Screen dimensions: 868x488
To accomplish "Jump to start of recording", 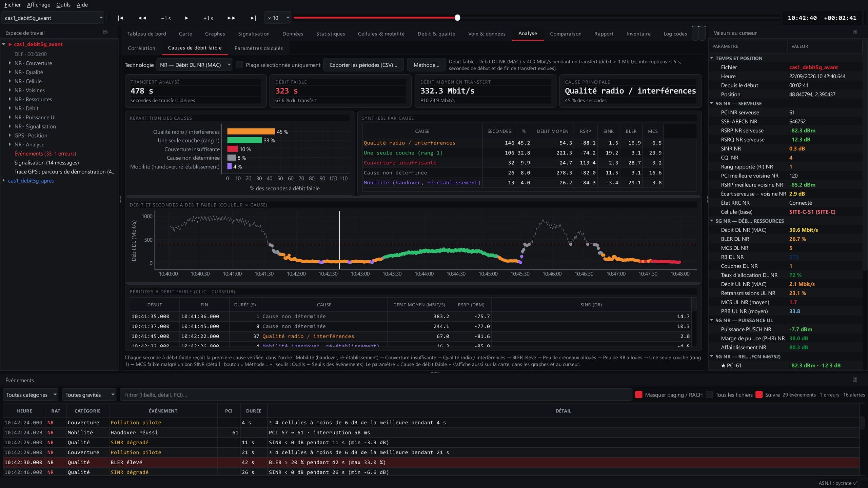I will (x=120, y=18).
